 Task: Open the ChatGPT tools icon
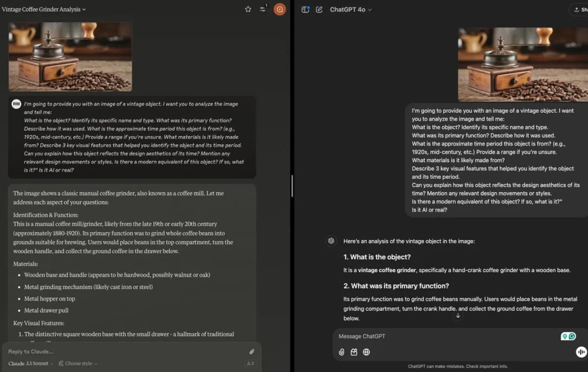(354, 352)
